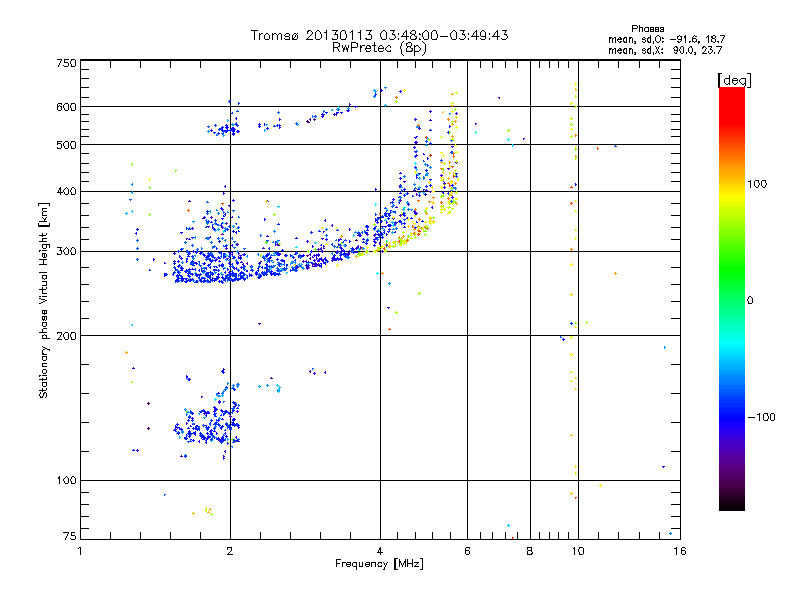
Task: Click the black bottom of the colorbar
Action: pos(732,503)
